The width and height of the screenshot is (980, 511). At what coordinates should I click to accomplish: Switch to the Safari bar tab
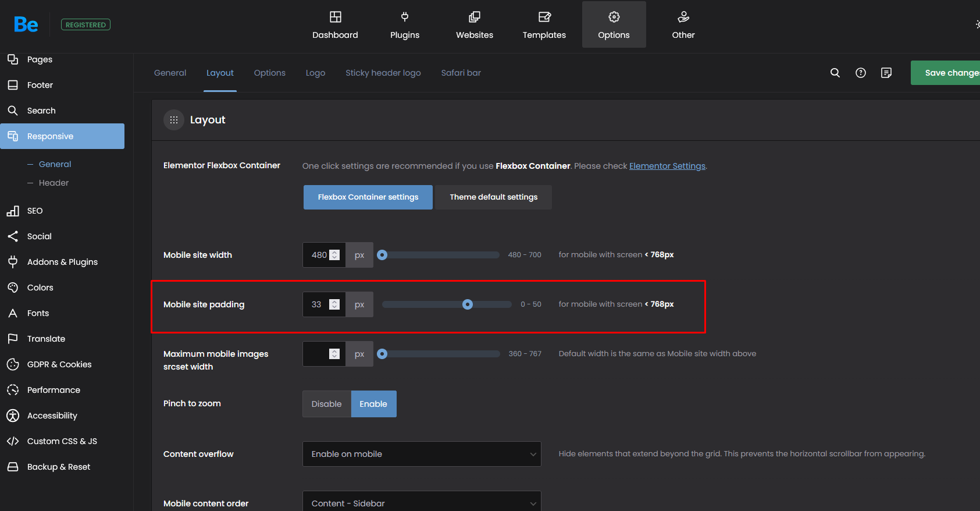[x=461, y=73]
